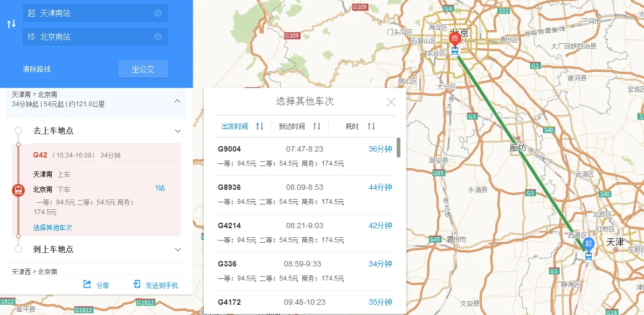644x315 pixels.
Task: Clear the 北京南站 destination input
Action: pyautogui.click(x=157, y=36)
